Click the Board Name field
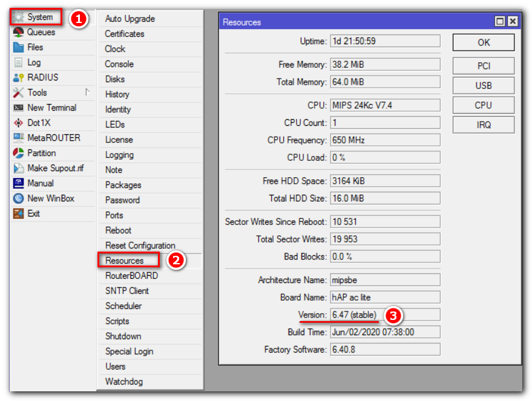The image size is (532, 401). 385,298
